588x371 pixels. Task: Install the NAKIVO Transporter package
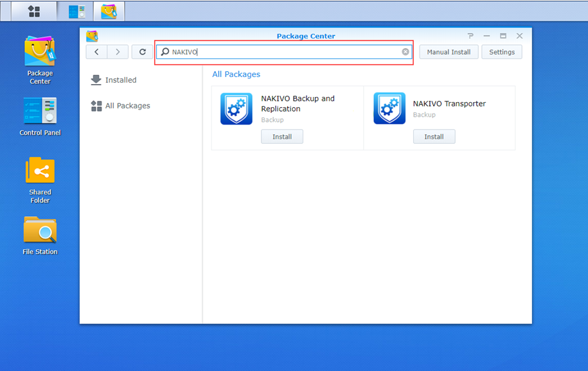coord(434,137)
